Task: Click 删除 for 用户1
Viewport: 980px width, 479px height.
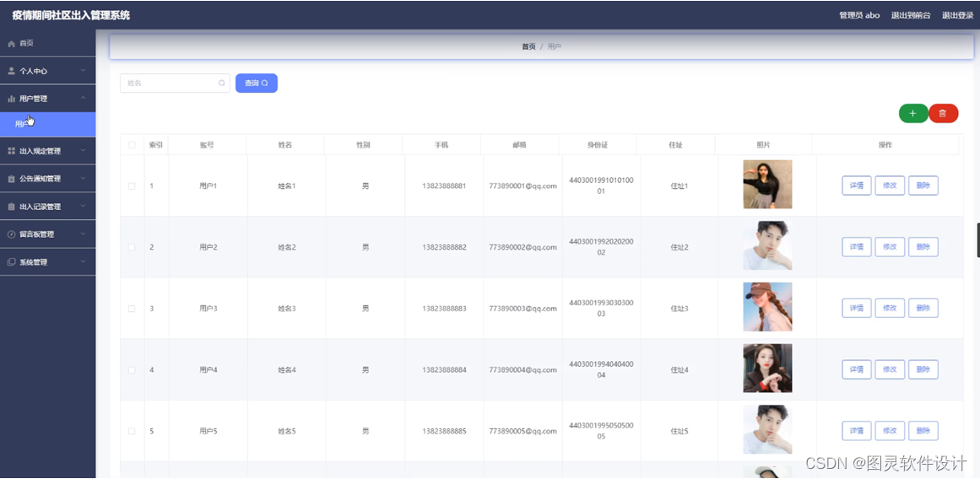Action: click(923, 186)
